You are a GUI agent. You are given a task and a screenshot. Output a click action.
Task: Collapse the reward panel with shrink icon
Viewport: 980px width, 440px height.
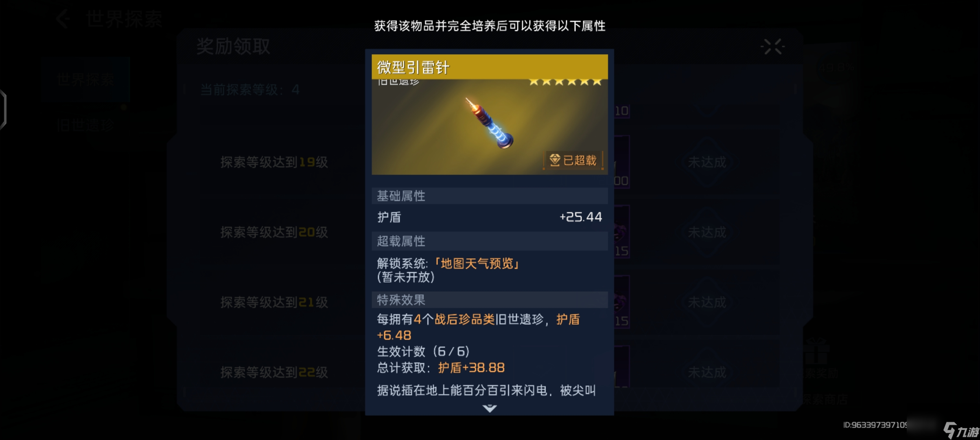pos(772,46)
